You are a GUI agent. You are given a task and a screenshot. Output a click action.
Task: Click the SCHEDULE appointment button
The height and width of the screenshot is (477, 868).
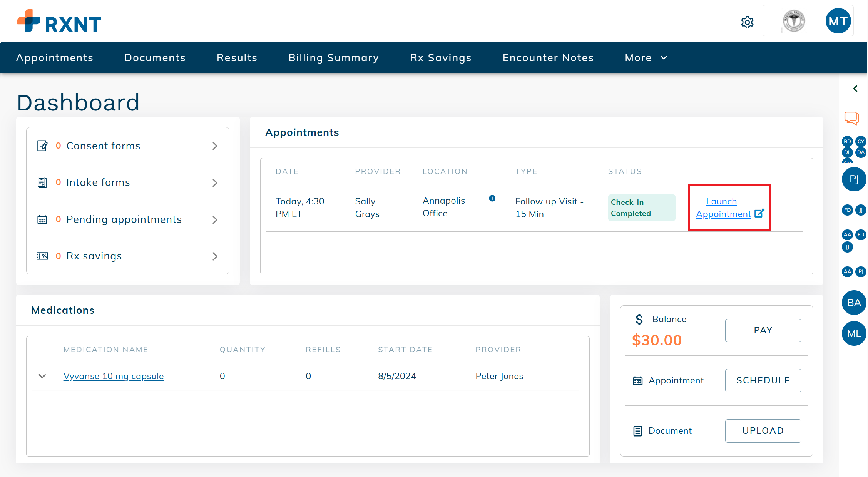pos(763,380)
